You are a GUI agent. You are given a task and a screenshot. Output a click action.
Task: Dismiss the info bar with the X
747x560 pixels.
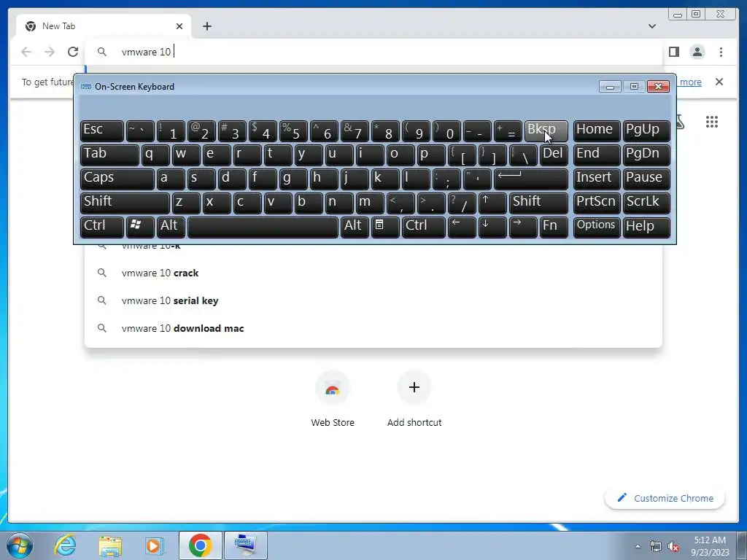[x=719, y=82]
